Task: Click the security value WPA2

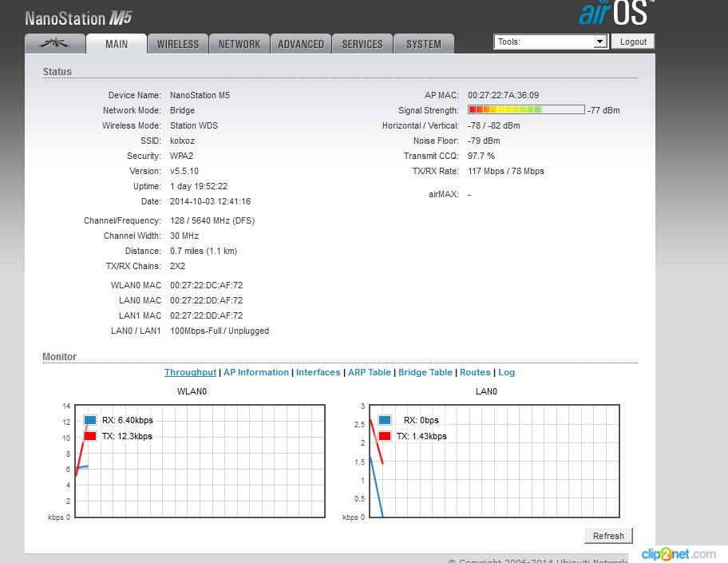Action: tap(181, 156)
